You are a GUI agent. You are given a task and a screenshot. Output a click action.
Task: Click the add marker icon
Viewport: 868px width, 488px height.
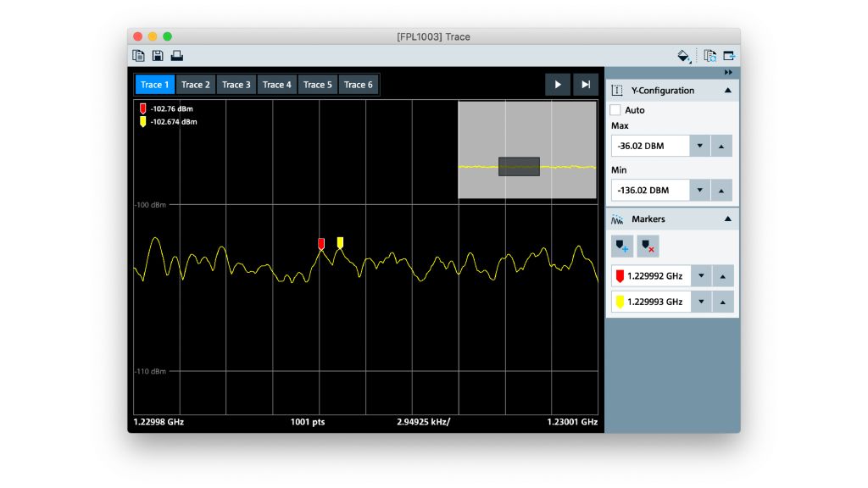pos(622,247)
